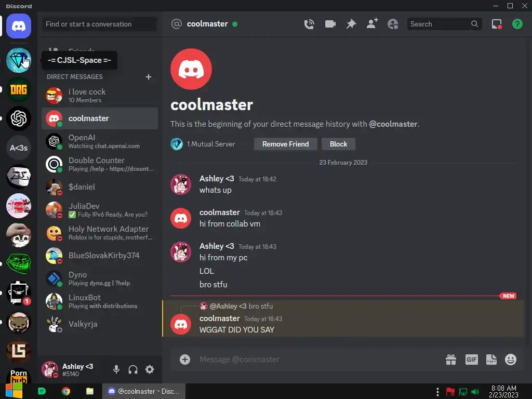Open the taskbar clock and date
532x399 pixels.
pyautogui.click(x=503, y=391)
